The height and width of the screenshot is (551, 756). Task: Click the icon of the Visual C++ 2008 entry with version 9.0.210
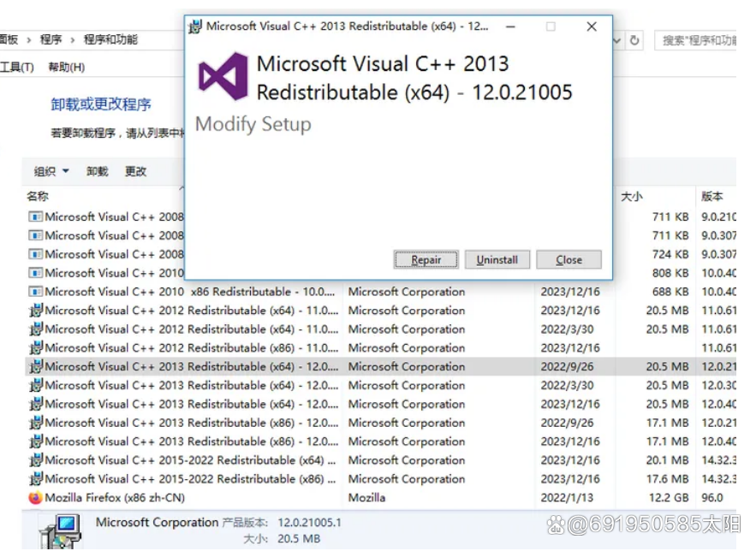pyautogui.click(x=35, y=216)
